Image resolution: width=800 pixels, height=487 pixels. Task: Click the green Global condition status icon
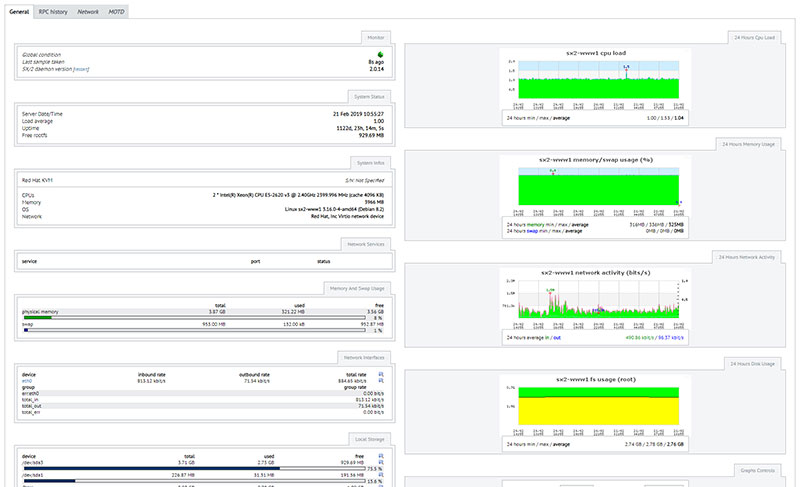coord(380,55)
